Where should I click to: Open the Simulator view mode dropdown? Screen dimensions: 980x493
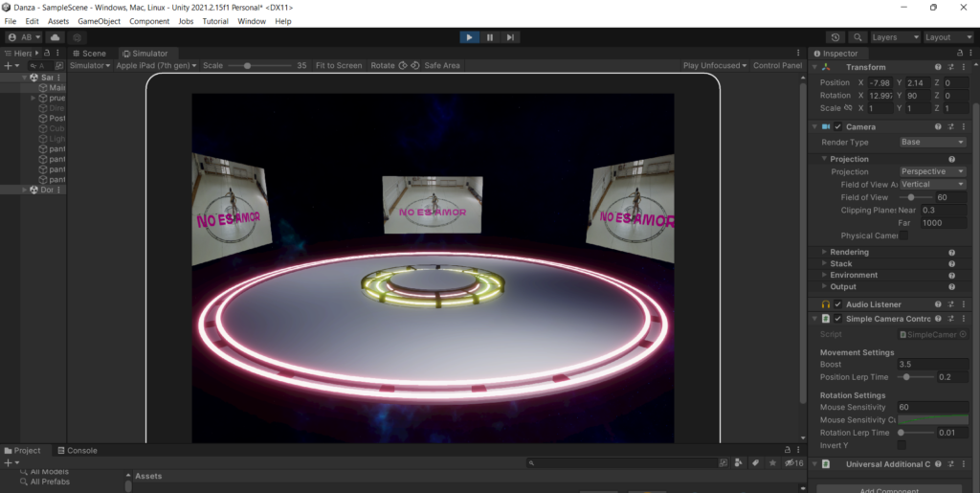pos(90,65)
